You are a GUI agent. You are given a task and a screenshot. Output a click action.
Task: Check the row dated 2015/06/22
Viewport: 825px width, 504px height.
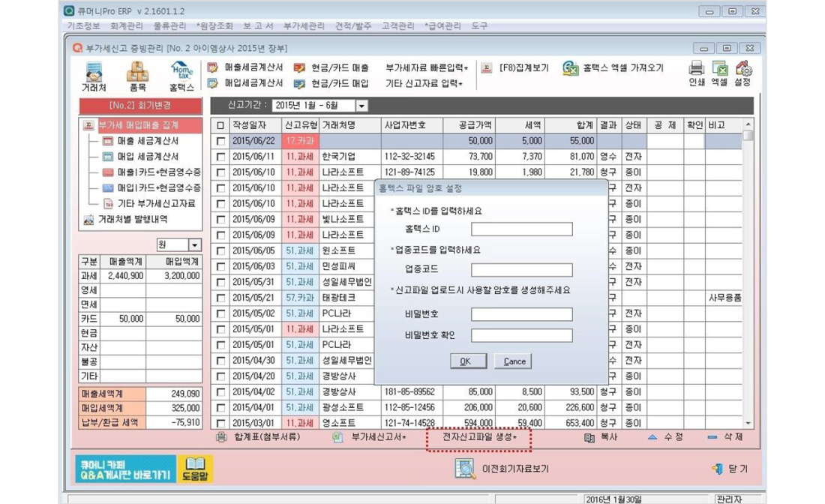coord(220,141)
